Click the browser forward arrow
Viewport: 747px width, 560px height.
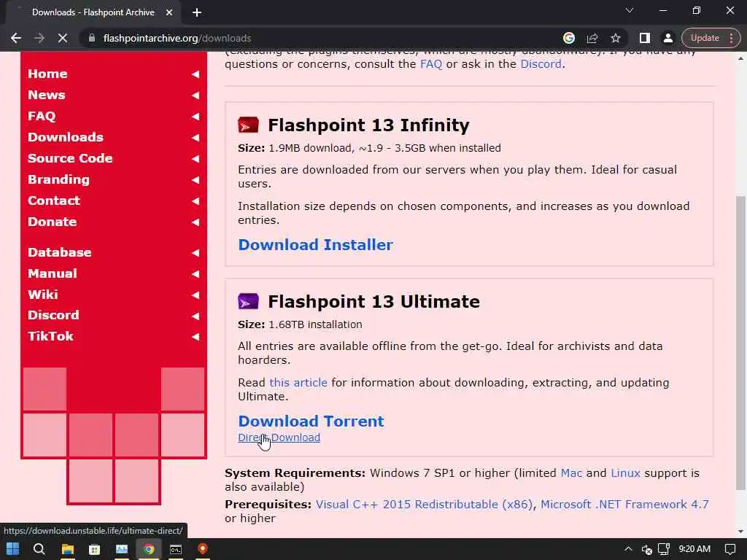(39, 38)
